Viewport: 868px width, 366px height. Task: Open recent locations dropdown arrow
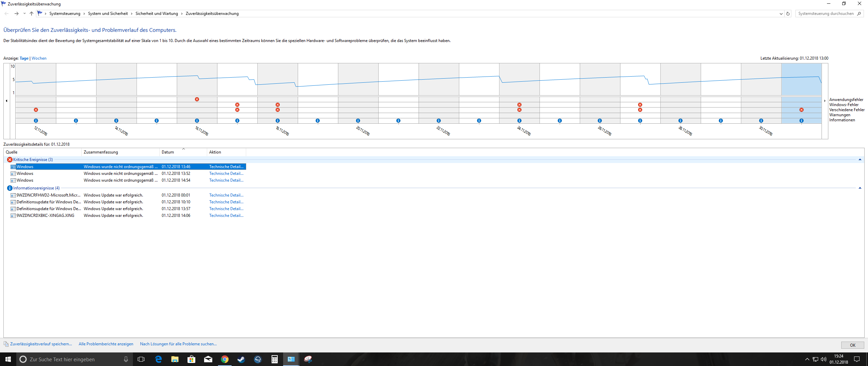coord(24,14)
